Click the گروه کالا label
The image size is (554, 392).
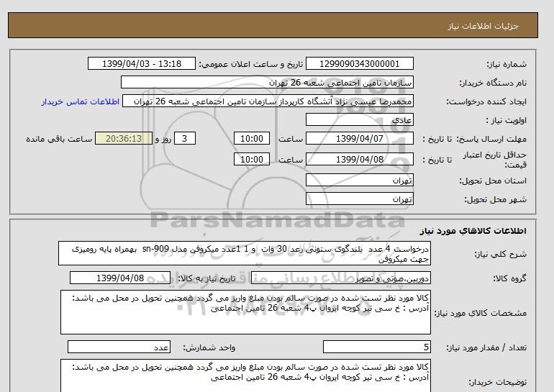[509, 278]
